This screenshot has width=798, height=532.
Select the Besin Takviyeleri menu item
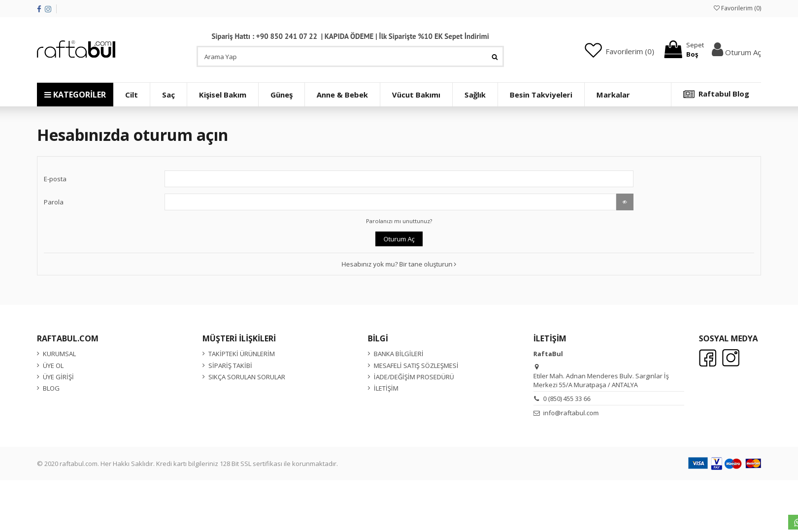[541, 95]
